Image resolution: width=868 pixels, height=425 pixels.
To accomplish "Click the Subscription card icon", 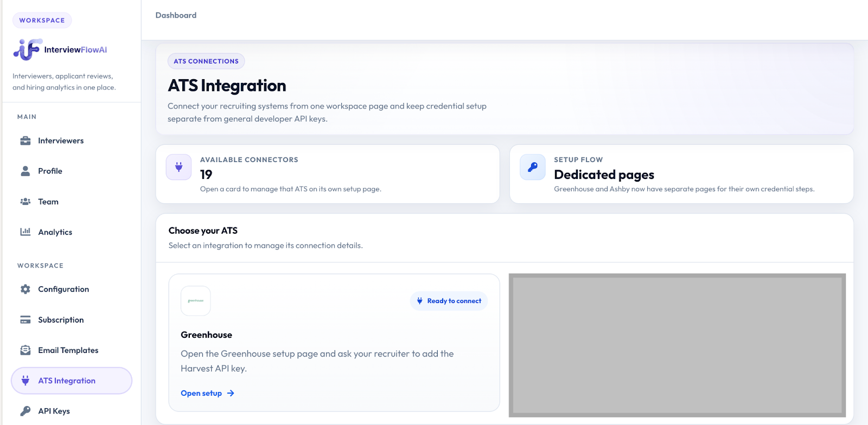I will tap(25, 320).
